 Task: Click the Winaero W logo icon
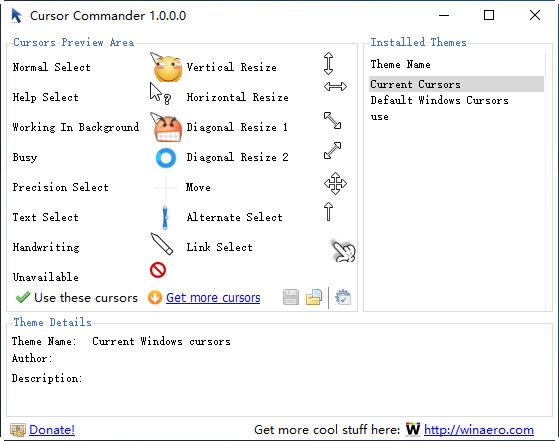pos(413,429)
